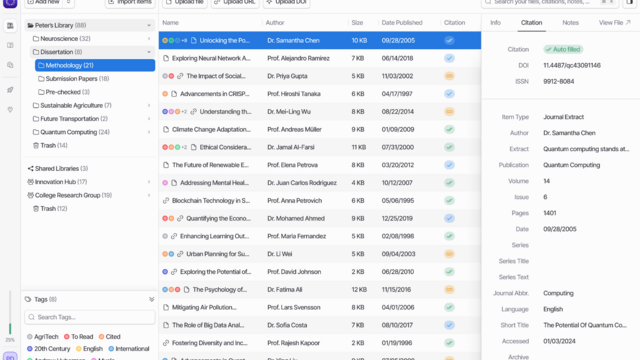The height and width of the screenshot is (360, 640).
Task: Click the Upload URL button
Action: 236,2
